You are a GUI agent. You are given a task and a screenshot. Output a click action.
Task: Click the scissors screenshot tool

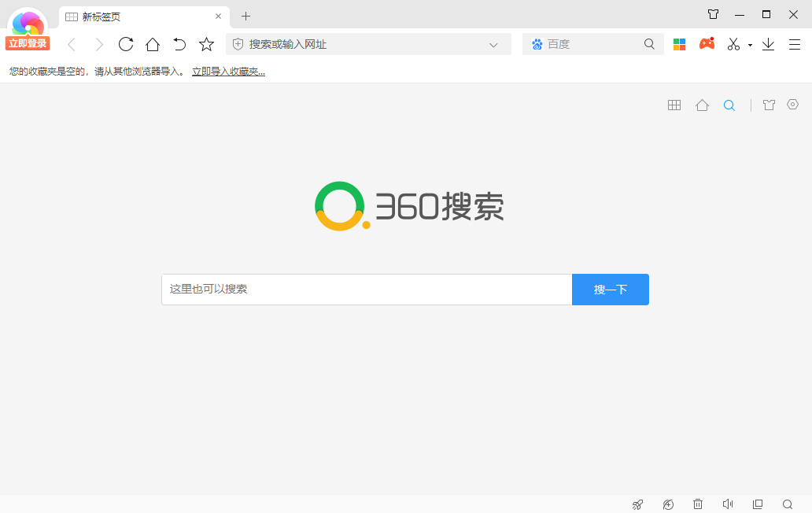pos(734,45)
